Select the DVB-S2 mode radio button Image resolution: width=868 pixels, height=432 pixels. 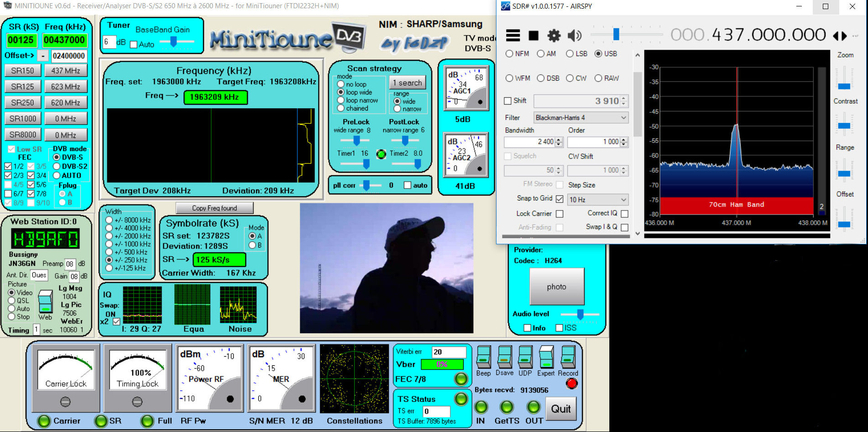(57, 166)
